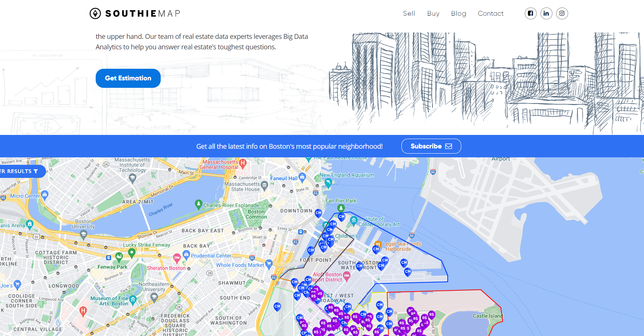The image size is (644, 336).
Task: Click the Castle Island label
Action: [x=487, y=316]
